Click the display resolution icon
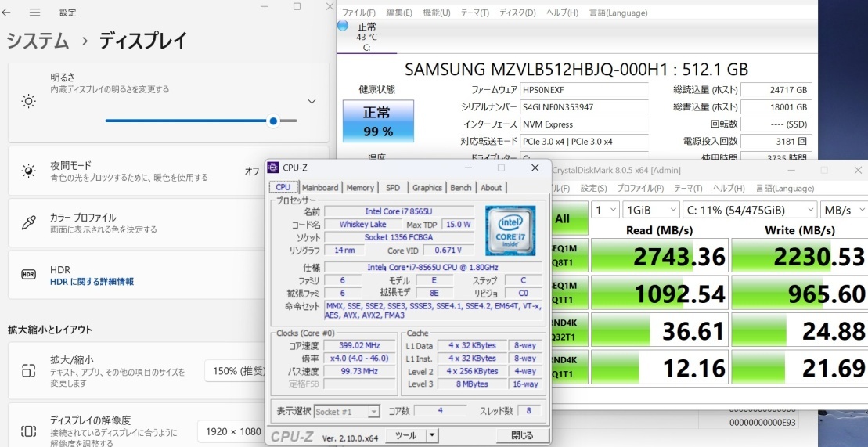 point(28,431)
